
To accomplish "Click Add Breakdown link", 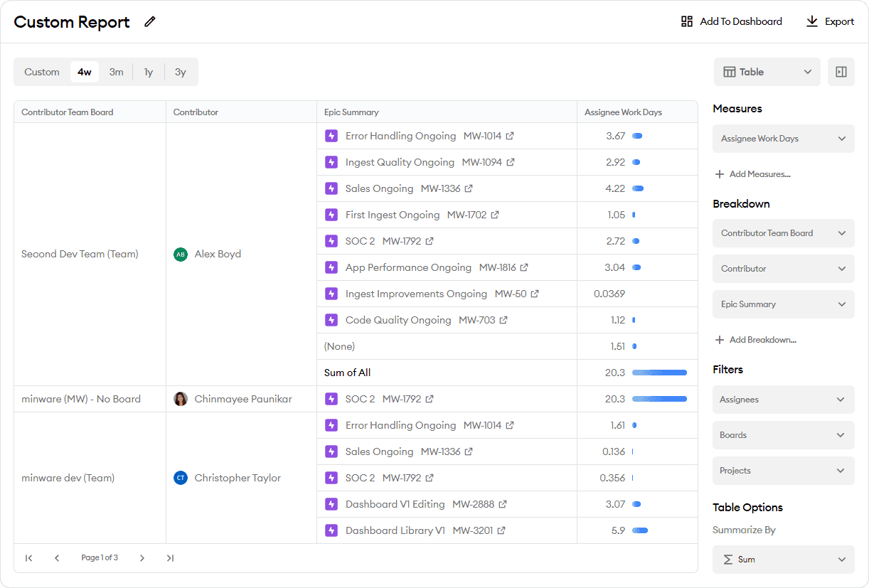I will coord(762,340).
